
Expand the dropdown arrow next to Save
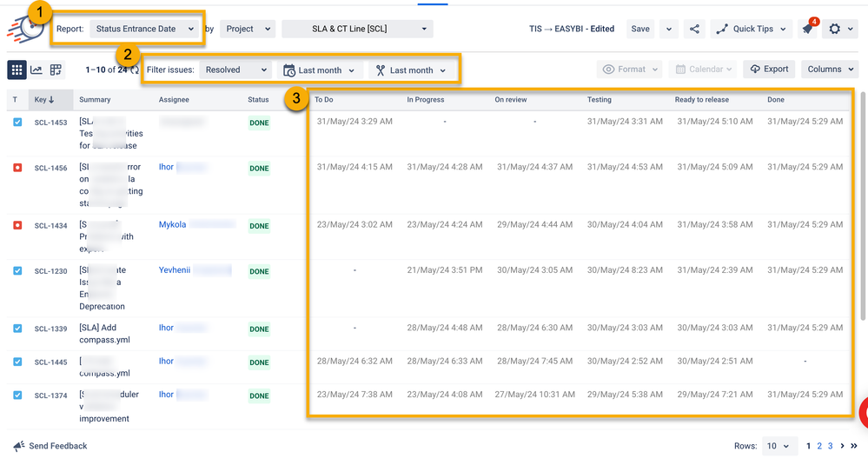tap(669, 29)
